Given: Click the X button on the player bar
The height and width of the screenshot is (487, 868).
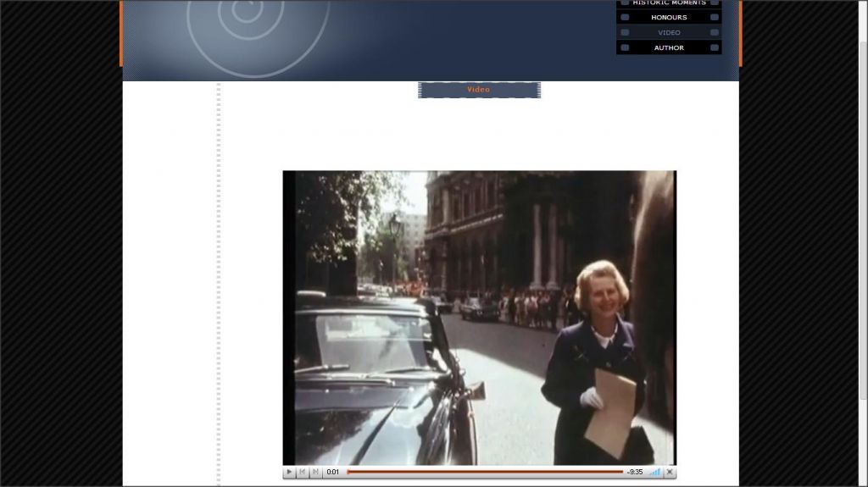Looking at the screenshot, I should (670, 472).
